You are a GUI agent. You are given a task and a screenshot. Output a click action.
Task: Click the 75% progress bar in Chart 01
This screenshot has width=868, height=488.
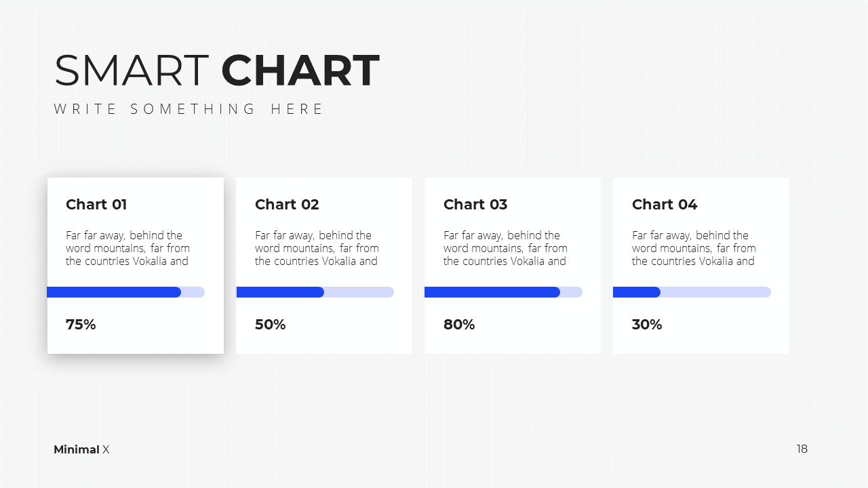126,292
